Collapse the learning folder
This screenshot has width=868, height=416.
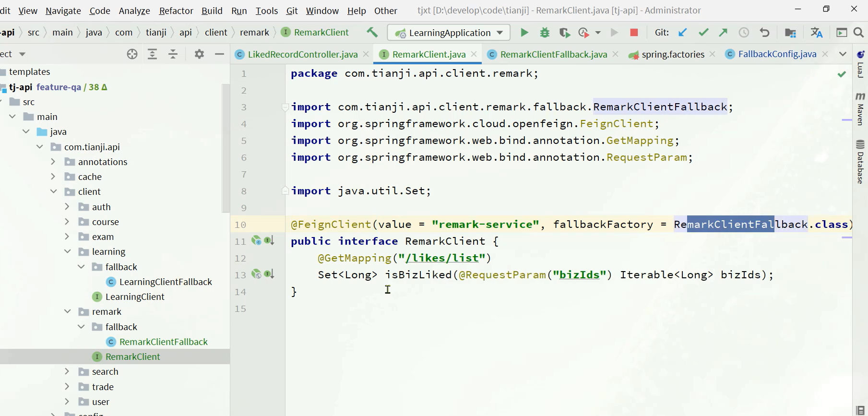pos(68,251)
